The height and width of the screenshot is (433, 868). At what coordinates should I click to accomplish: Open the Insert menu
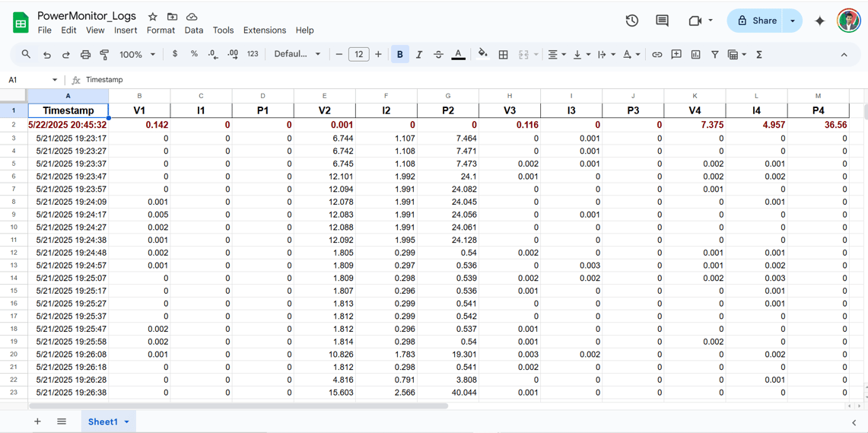(126, 30)
